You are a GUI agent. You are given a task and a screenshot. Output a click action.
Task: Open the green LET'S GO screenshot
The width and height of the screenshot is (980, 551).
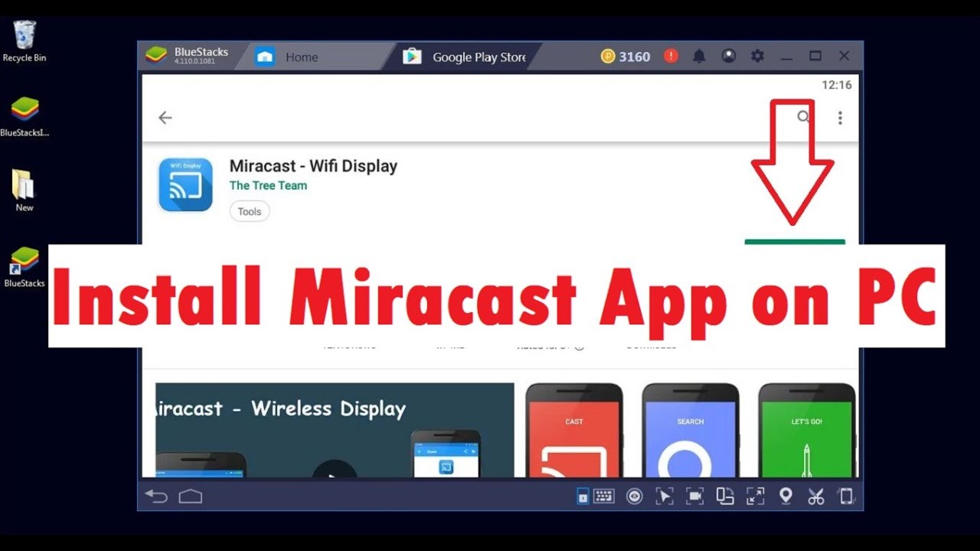pyautogui.click(x=807, y=430)
